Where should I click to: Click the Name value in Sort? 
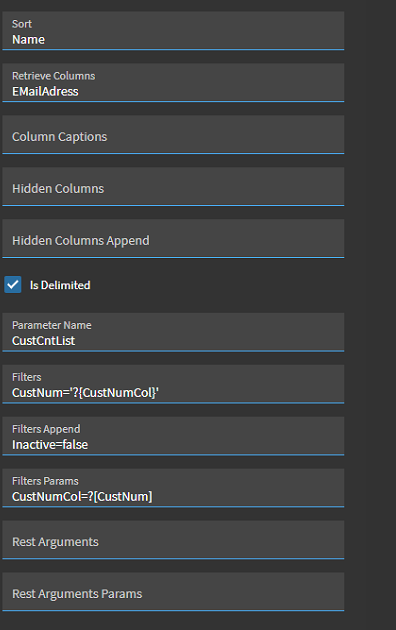(x=28, y=40)
